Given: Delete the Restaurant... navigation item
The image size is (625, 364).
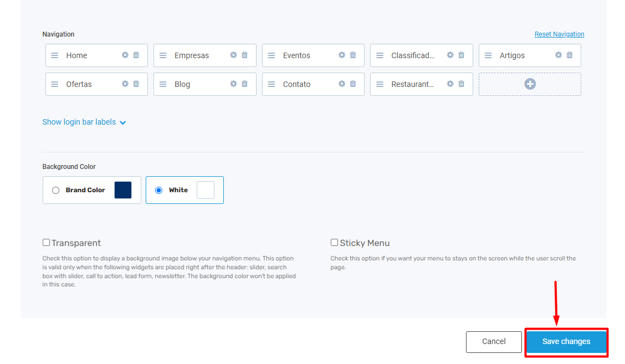Looking at the screenshot, I should tap(462, 84).
